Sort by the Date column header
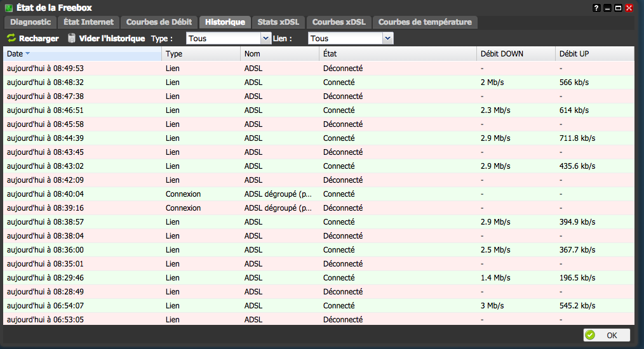Image resolution: width=644 pixels, height=349 pixels. [83, 54]
